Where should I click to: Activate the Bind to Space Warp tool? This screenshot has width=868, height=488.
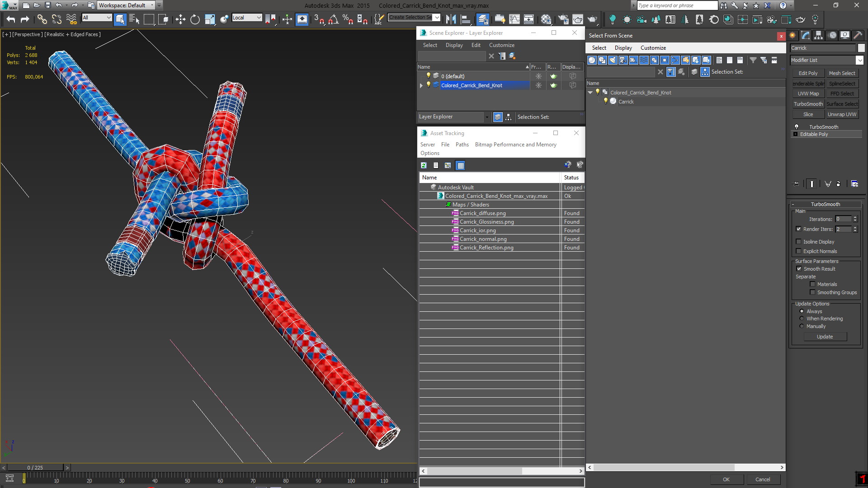[71, 19]
